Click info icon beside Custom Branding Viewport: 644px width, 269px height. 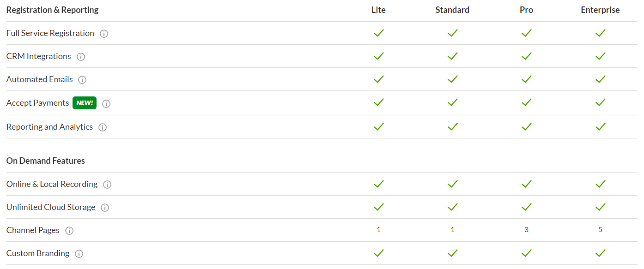pos(79,254)
